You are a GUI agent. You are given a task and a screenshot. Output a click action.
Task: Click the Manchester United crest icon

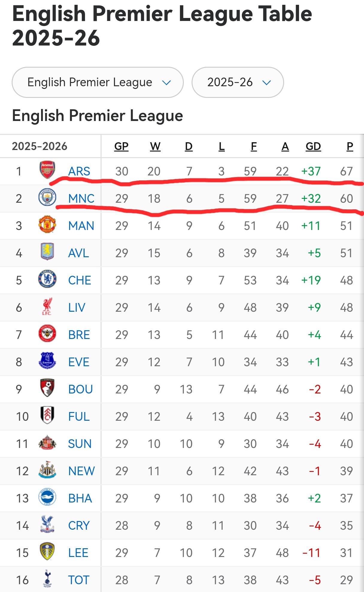pos(47,225)
